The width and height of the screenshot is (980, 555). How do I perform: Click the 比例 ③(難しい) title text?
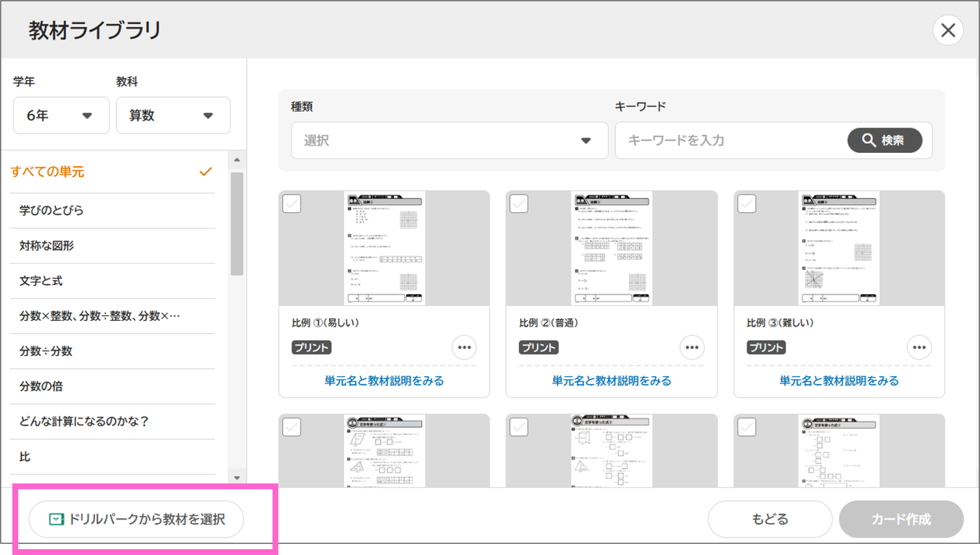(x=780, y=323)
